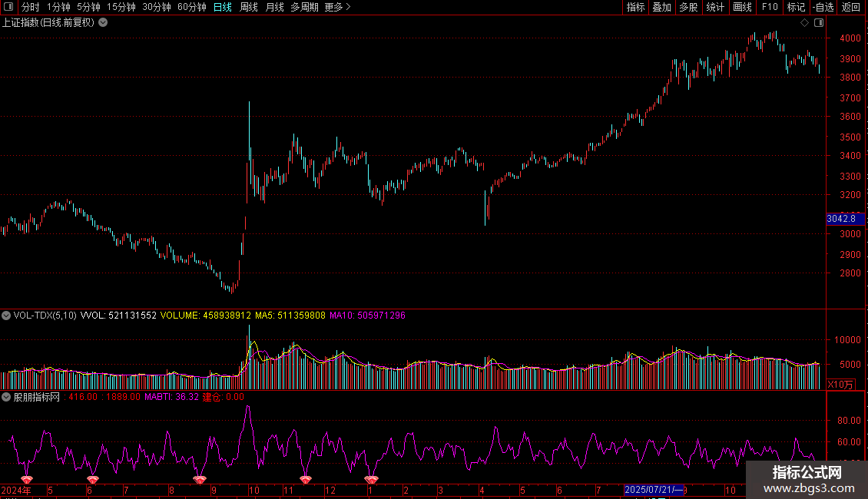Switch to 分时 view
Image resolution: width=868 pixels, height=499 pixels.
(x=31, y=7)
